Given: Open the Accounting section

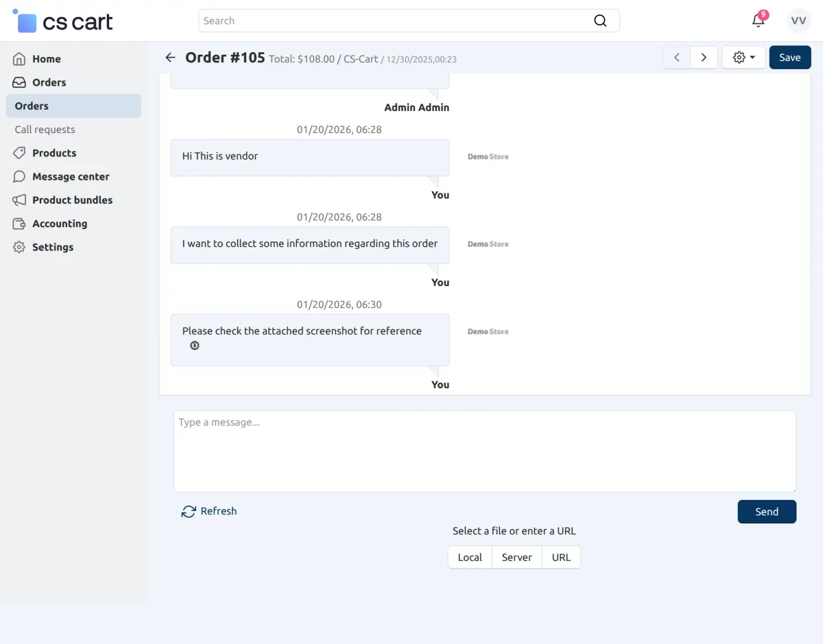Looking at the screenshot, I should tap(59, 224).
